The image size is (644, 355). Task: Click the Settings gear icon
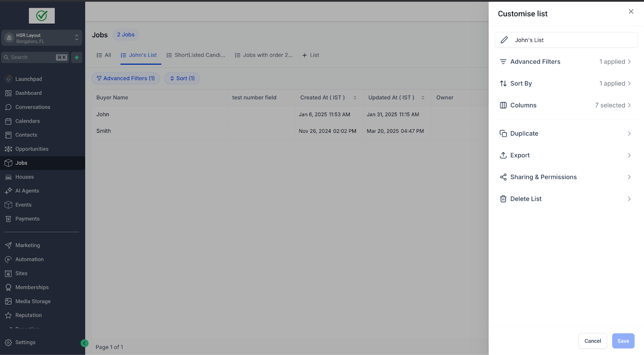[8, 343]
